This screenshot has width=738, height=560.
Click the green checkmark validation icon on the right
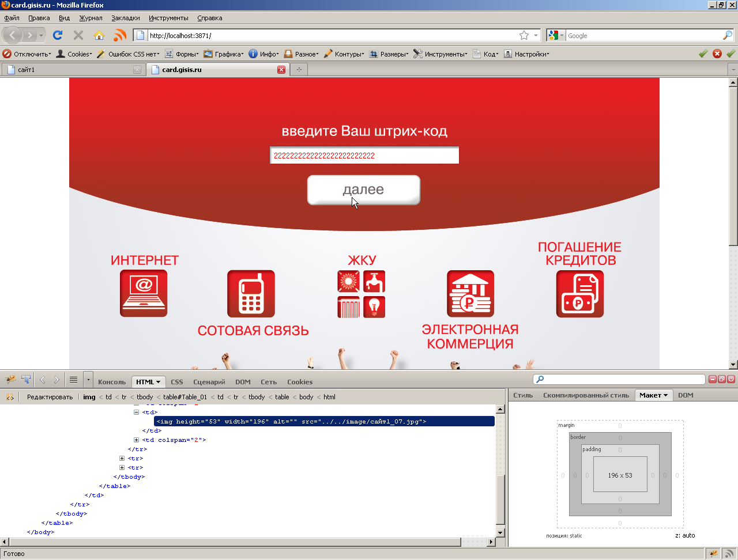[731, 54]
